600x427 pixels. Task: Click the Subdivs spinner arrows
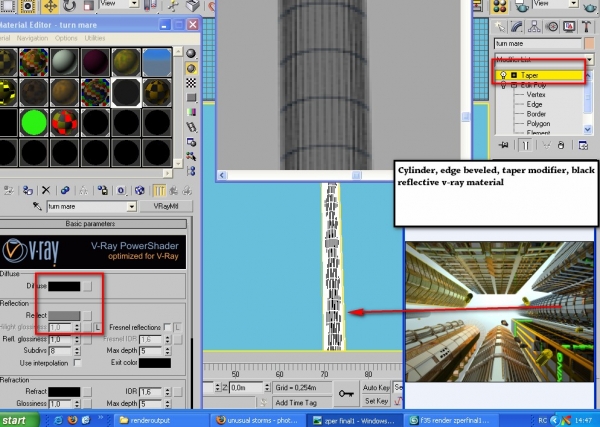pos(77,351)
